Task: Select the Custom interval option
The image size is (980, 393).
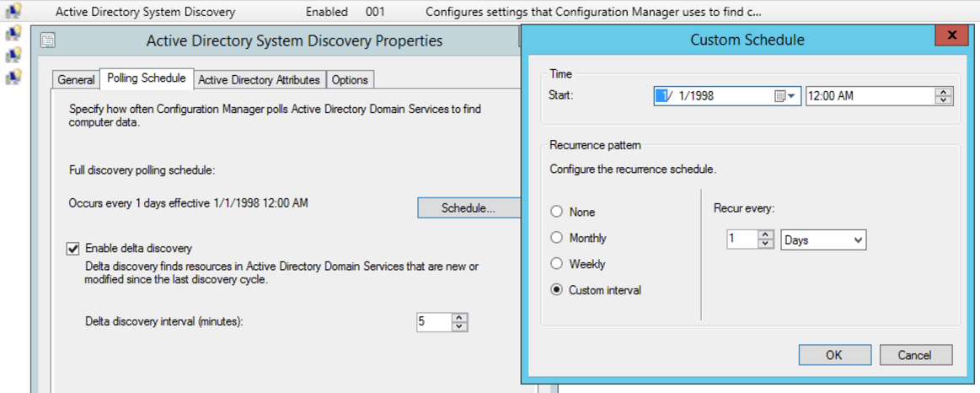Action: [x=556, y=290]
